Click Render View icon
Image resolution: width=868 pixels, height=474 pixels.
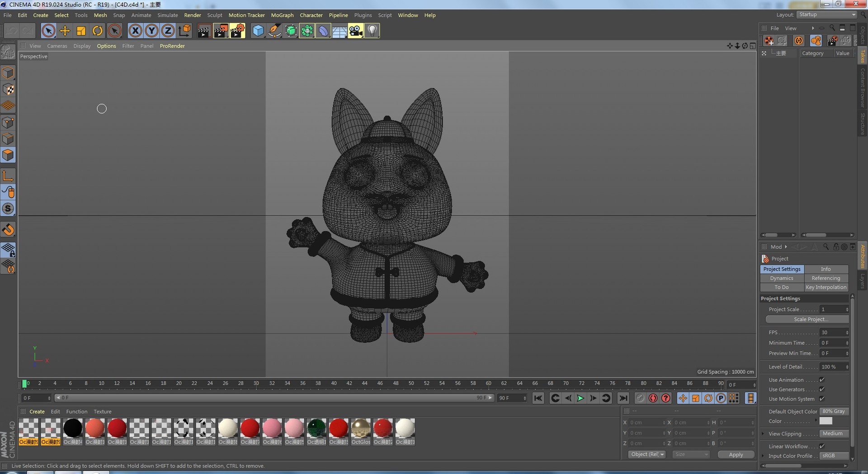coord(204,31)
